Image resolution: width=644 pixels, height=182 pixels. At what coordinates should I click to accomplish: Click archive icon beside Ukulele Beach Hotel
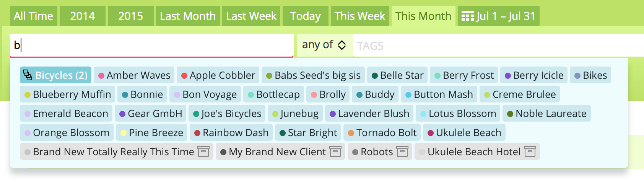530,151
